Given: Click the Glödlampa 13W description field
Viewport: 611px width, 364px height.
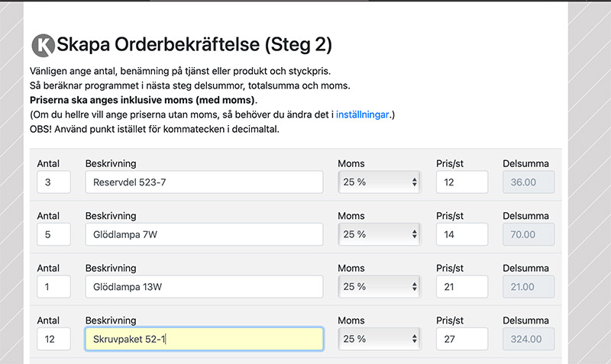Looking at the screenshot, I should pos(204,286).
